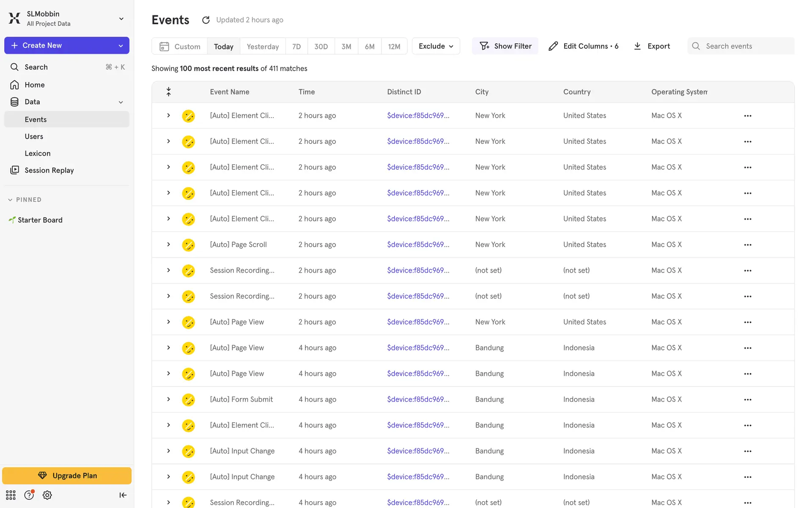
Task: Click the collapse all rows icon
Action: point(168,92)
